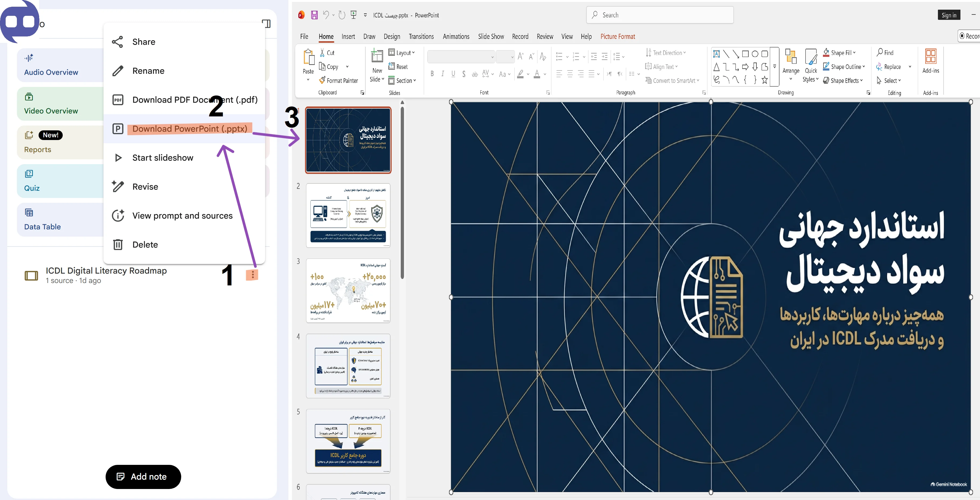Toggle right text alignment
Screen dimensions: 980x500
click(581, 74)
